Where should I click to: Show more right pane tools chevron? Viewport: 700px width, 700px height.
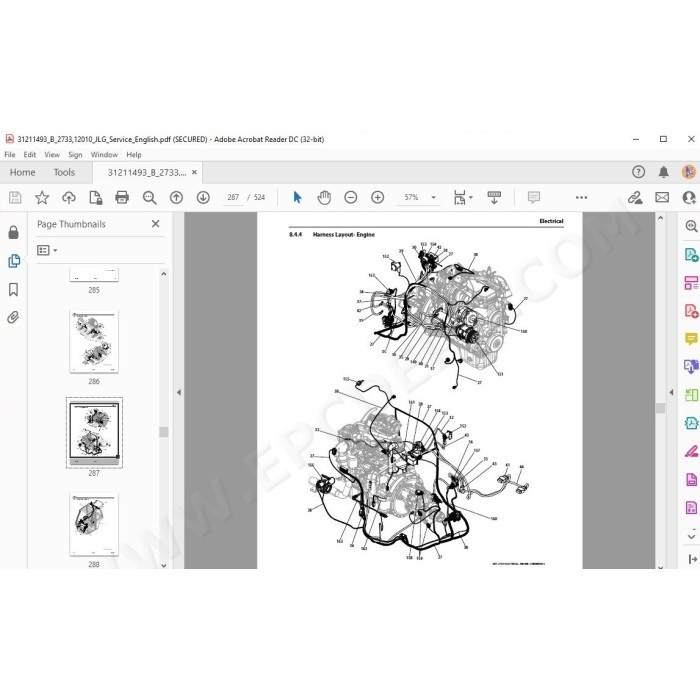point(692,536)
